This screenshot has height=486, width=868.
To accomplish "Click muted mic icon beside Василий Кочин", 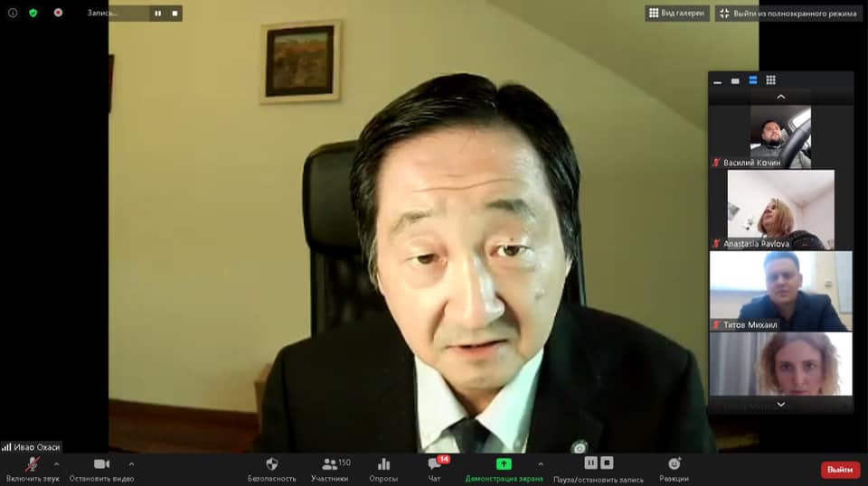I will (716, 163).
